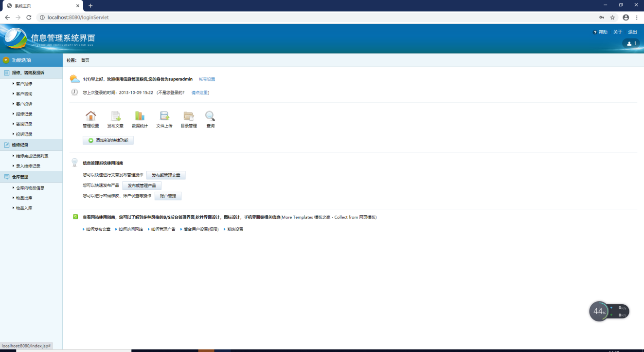Open 仓库内物品信息 in the sidebar
The height and width of the screenshot is (352, 644).
point(30,188)
